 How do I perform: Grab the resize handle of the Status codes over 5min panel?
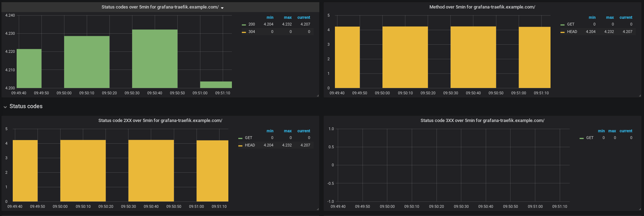click(318, 96)
